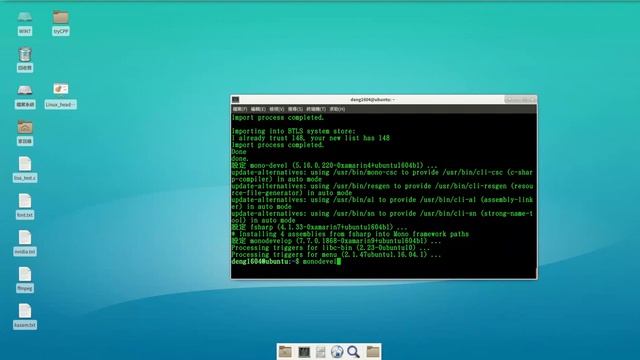Click the update-alternatives line mentioning /usr/bin/sn
Image resolution: width=640 pixels, height=360 pixels.
(382, 217)
